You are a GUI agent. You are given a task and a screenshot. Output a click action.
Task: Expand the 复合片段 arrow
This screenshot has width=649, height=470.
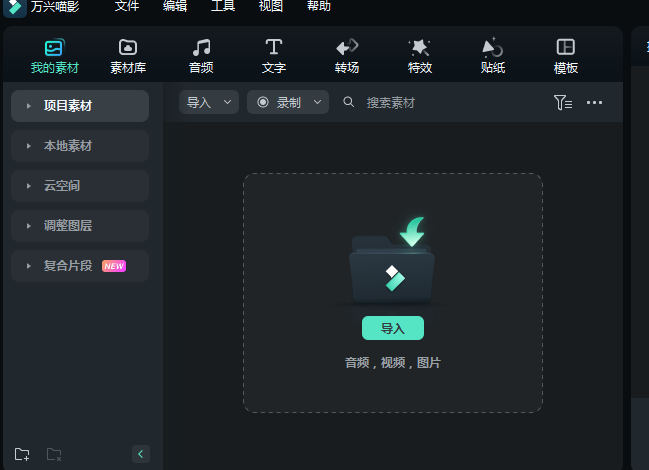29,266
